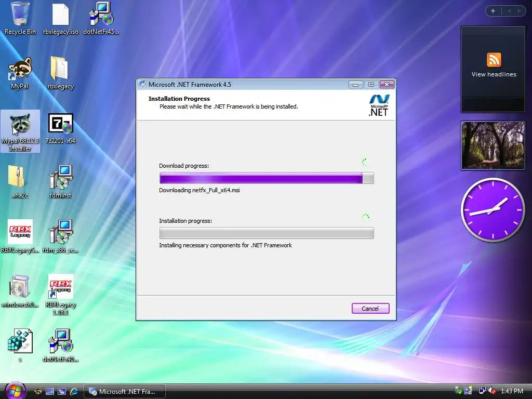Select the dotNetFx40 installer desktop icon
This screenshot has width=532, height=399.
60,345
